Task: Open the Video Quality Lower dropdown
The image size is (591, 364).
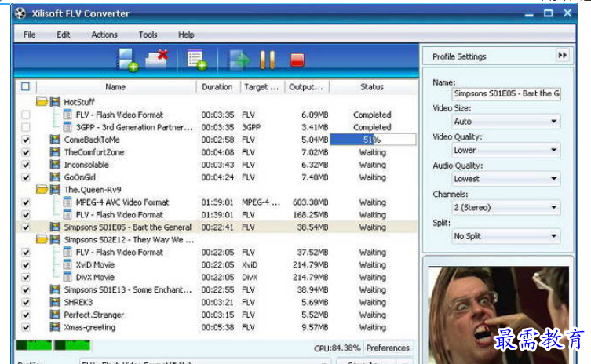Action: point(505,150)
